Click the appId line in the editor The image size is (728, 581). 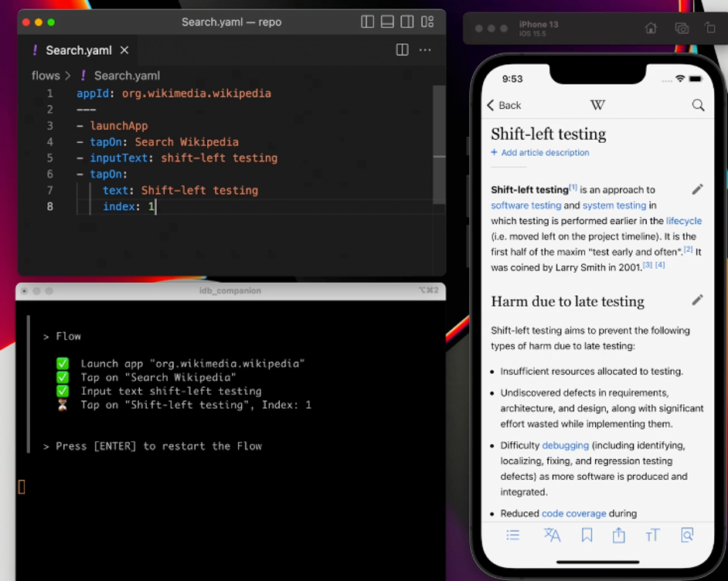tap(174, 93)
